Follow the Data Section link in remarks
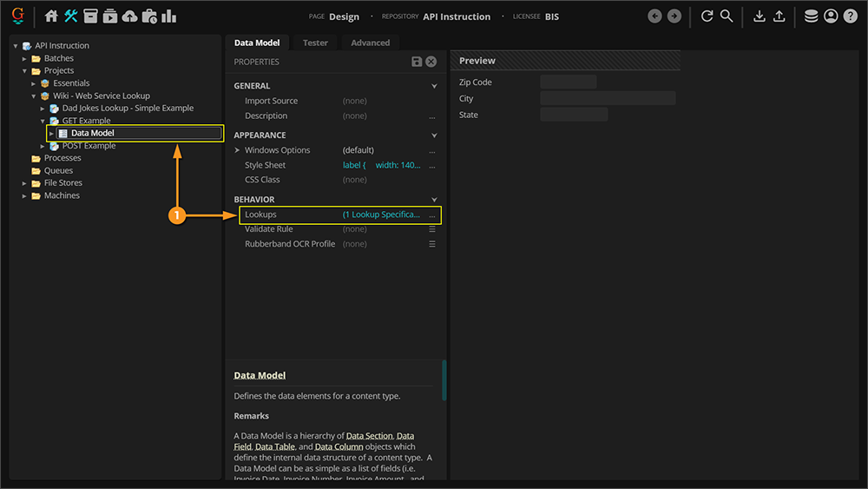 tap(369, 435)
